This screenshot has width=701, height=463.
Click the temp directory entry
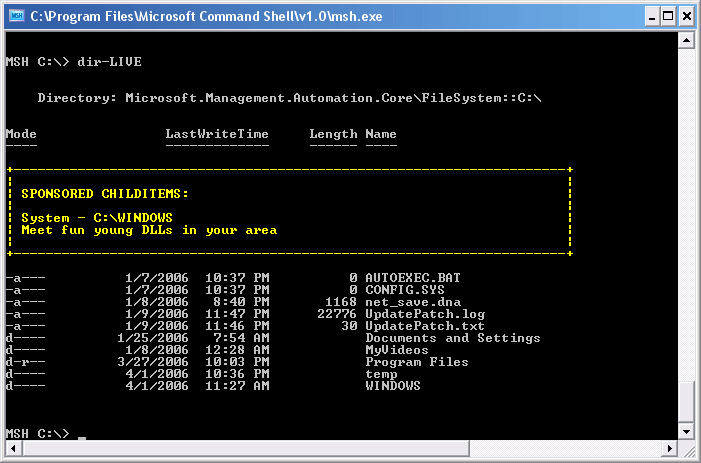pyautogui.click(x=381, y=374)
